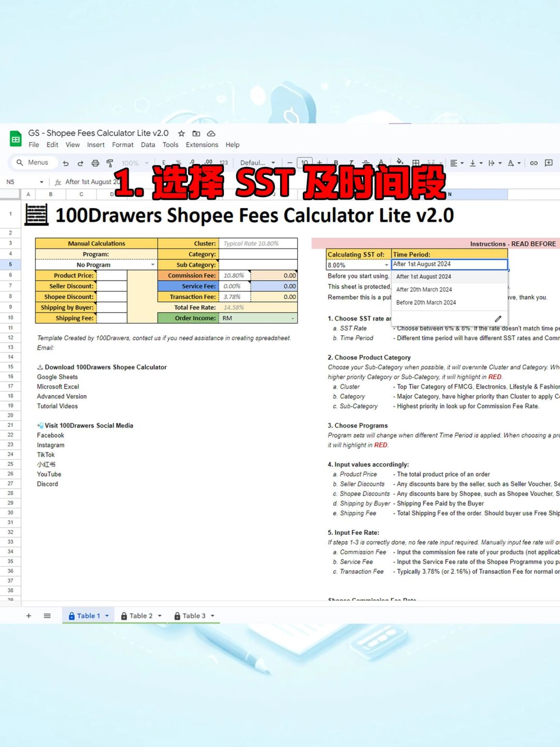Print the spreadsheet using the printer icon

pos(95,163)
